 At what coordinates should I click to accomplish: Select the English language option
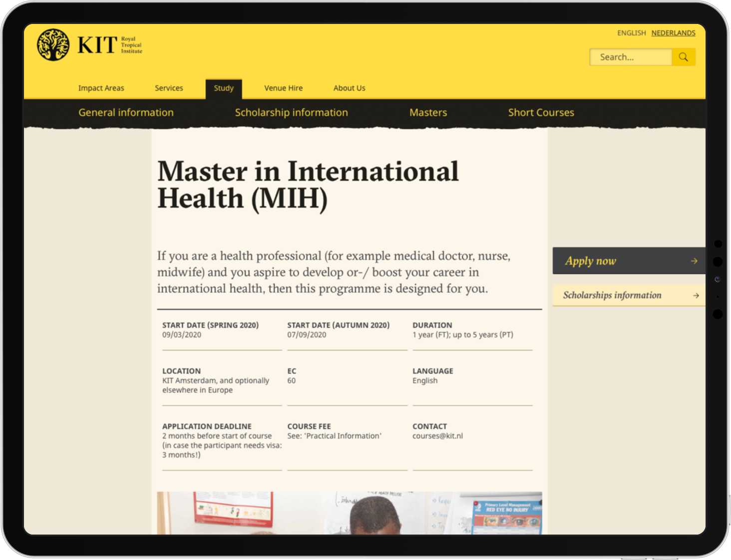coord(631,33)
